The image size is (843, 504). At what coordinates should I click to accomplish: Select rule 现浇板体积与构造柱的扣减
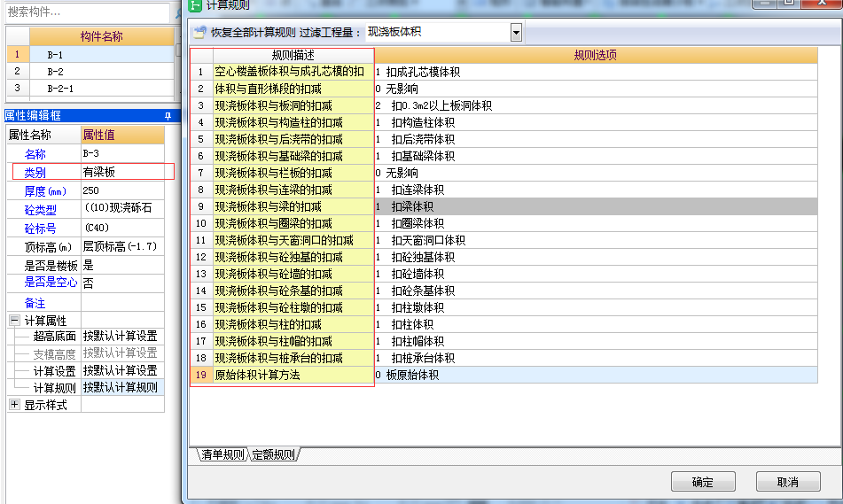click(x=293, y=122)
